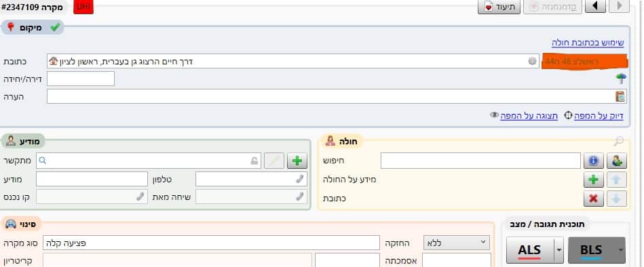Click the חיפוש patient search field
This screenshot has width=644, height=267.
click(480, 161)
